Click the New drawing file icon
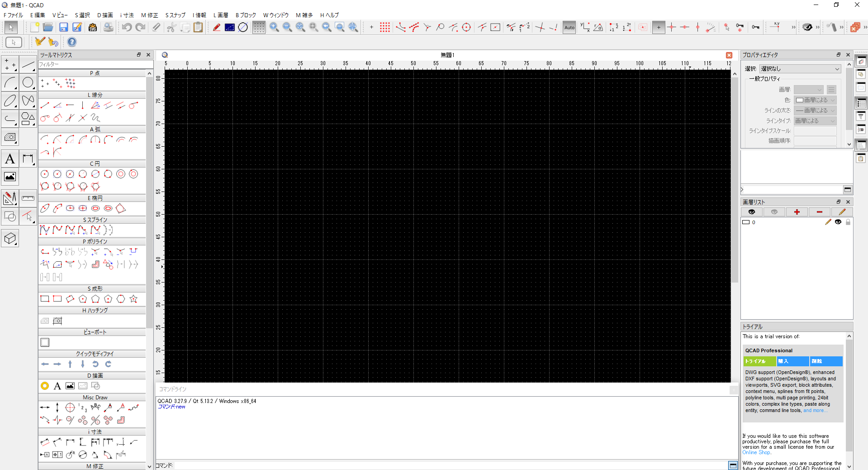Screen dimensions: 868x470 35,27
